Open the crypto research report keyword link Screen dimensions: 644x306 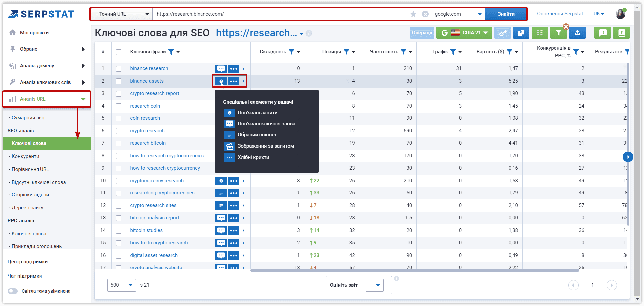coord(155,93)
